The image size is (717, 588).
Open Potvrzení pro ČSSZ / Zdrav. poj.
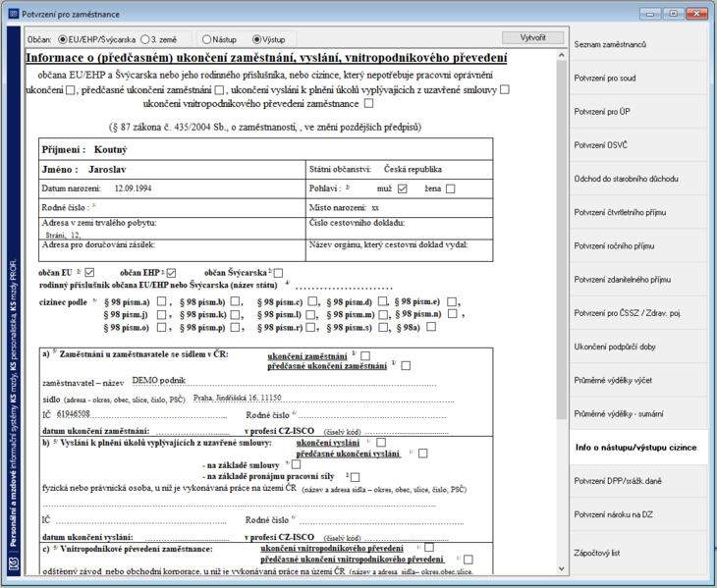pos(638,313)
